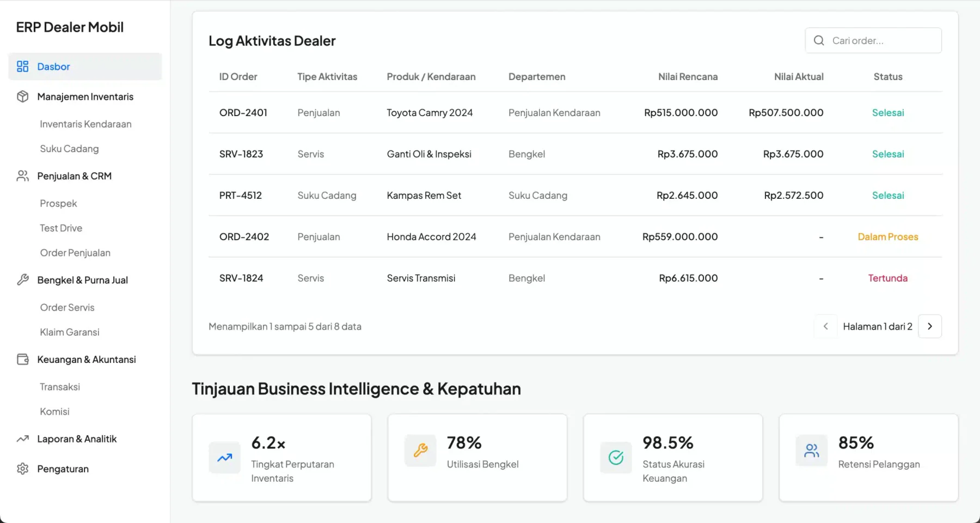Select order ID SRV-1823
The image size is (980, 523).
click(241, 154)
